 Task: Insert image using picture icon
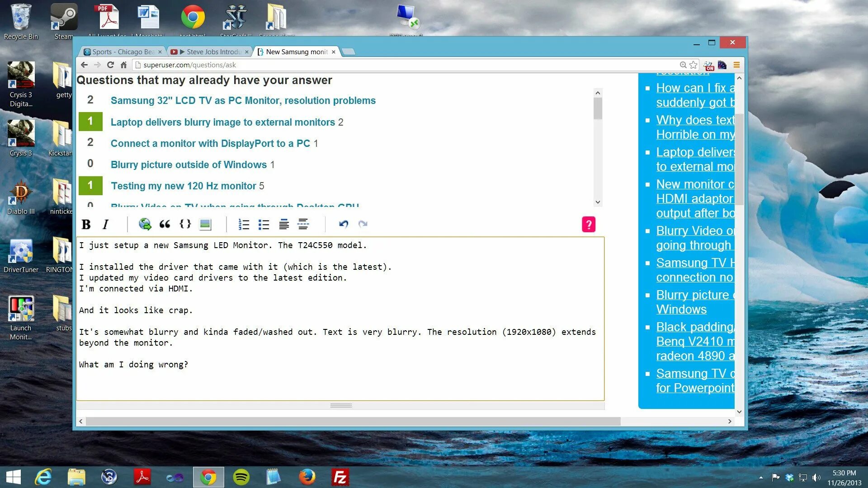[205, 224]
